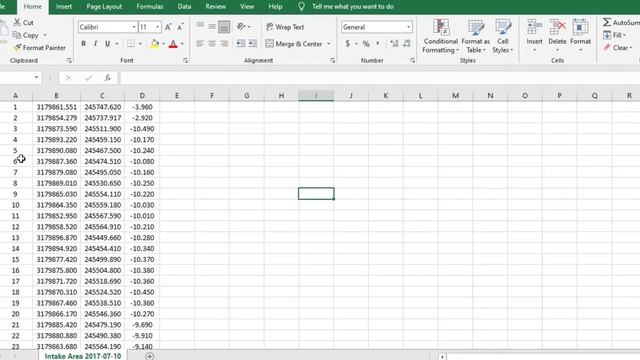This screenshot has width=640, height=360.
Task: Open Format as Table
Action: click(x=476, y=36)
